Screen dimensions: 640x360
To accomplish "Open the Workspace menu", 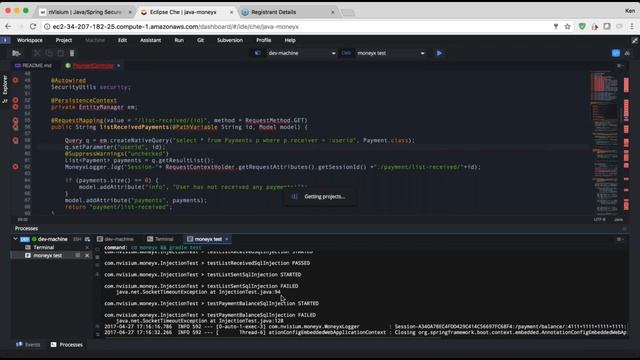I will [x=30, y=40].
